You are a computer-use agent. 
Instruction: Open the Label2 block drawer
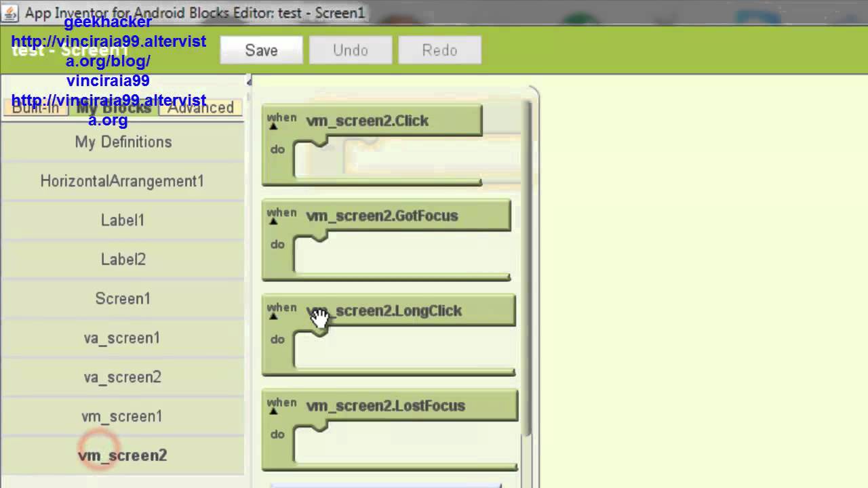coord(123,260)
